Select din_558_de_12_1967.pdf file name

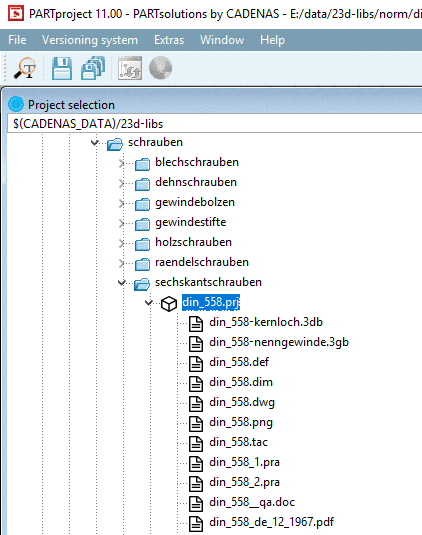(x=272, y=522)
